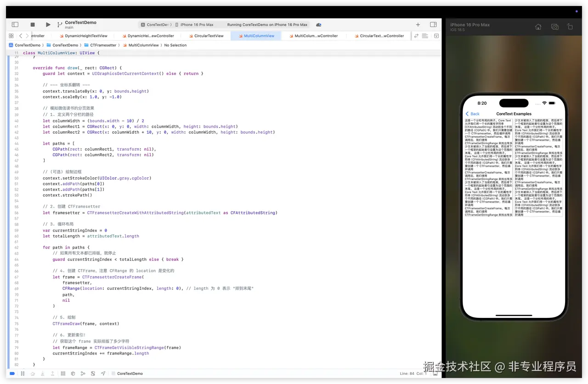Toggle the Xcode inspector panel

click(x=433, y=24)
